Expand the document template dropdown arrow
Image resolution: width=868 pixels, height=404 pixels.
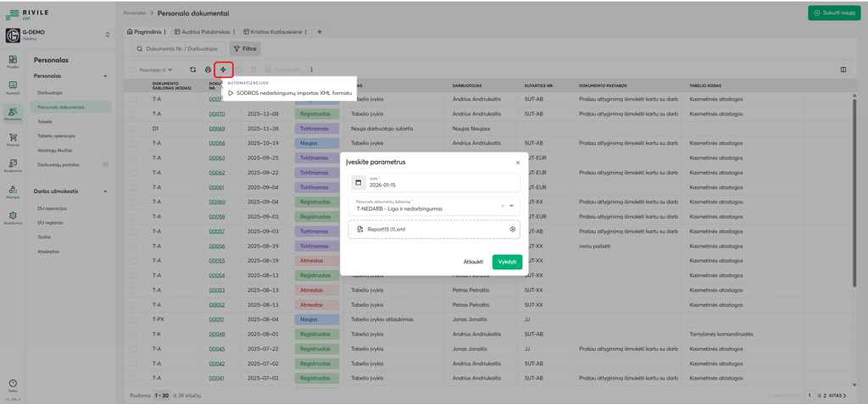[x=511, y=206]
